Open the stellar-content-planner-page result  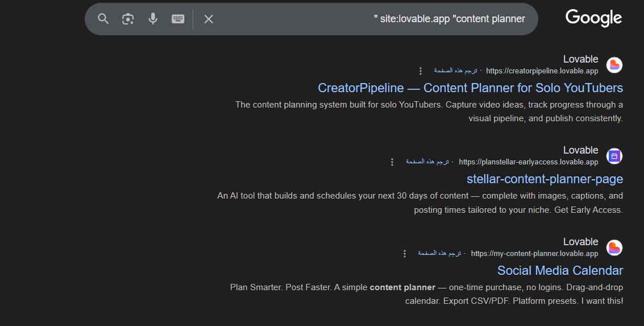pos(545,179)
